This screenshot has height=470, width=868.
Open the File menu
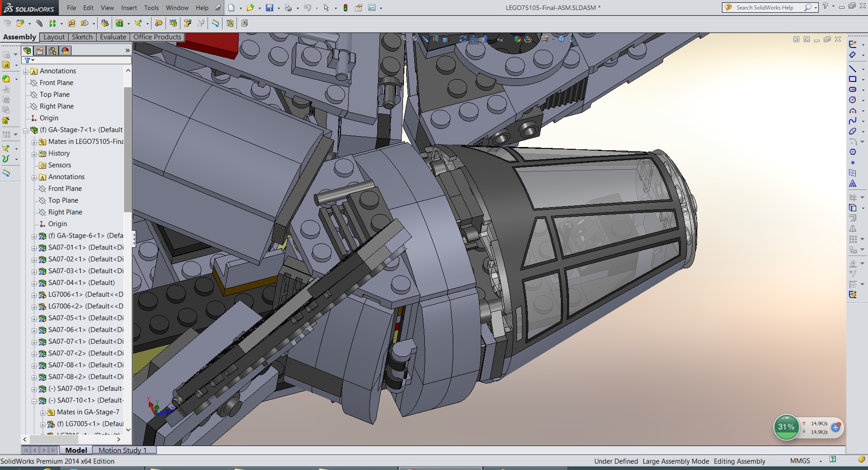coord(71,8)
